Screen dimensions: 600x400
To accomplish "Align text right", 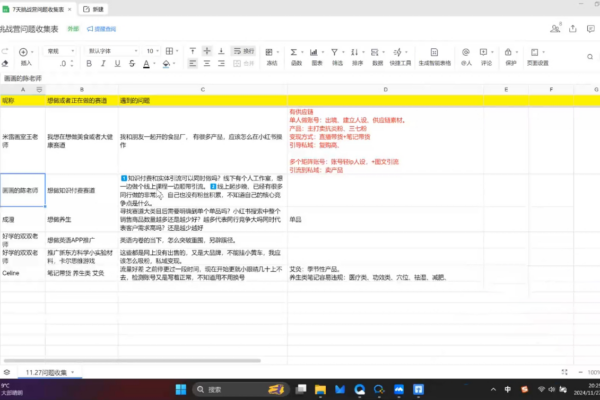I will [x=221, y=64].
